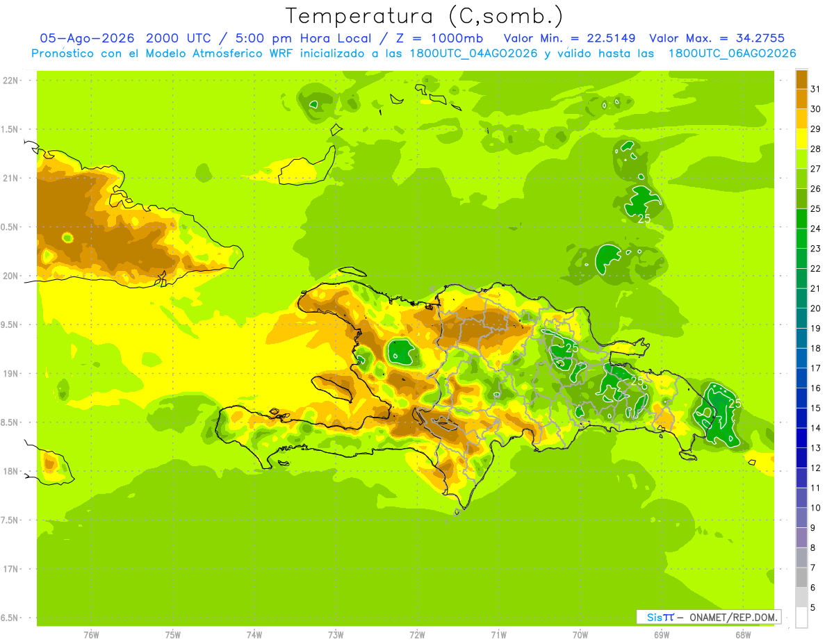The image size is (834, 644).
Task: Click the color scale value 17
Action: coord(816,368)
